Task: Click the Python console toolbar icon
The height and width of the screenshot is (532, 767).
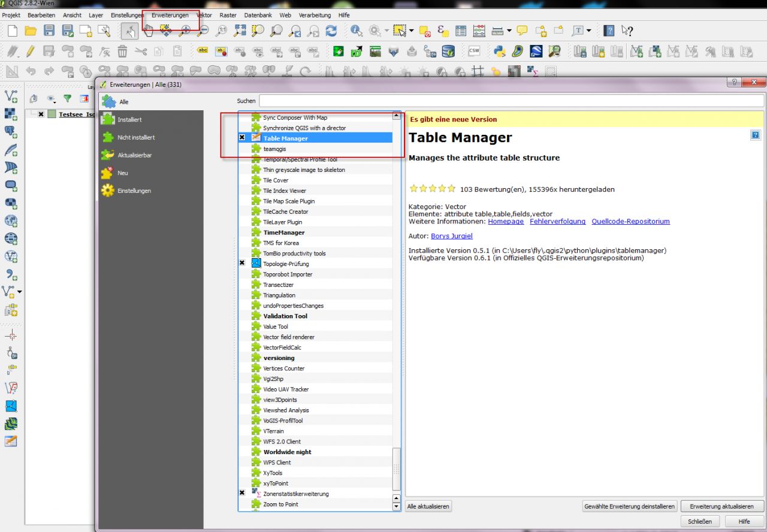Action: pos(499,52)
